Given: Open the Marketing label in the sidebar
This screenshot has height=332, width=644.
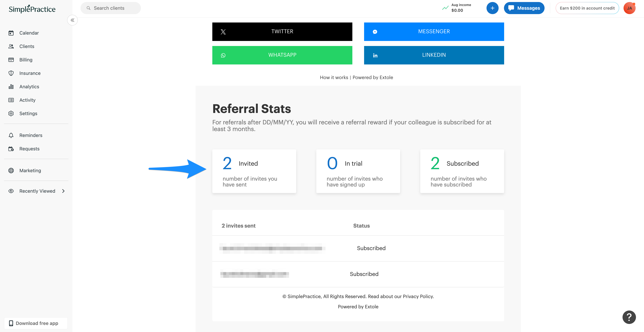Looking at the screenshot, I should click(x=30, y=171).
